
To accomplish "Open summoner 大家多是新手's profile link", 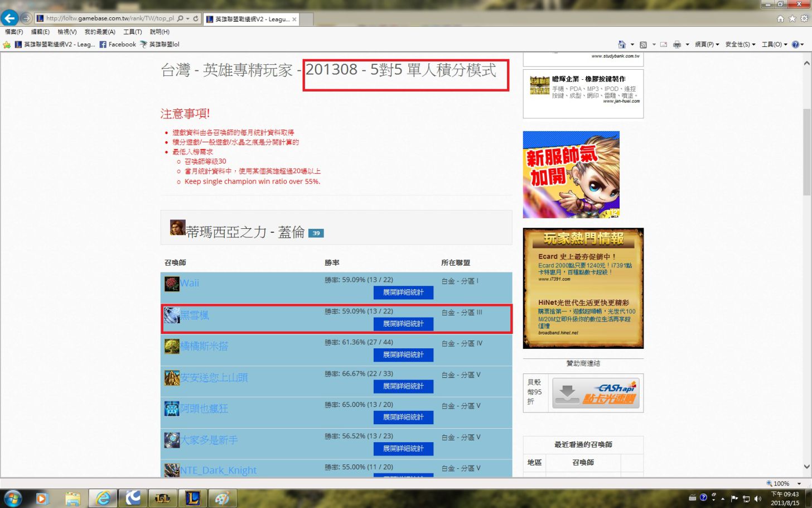I will tap(209, 440).
